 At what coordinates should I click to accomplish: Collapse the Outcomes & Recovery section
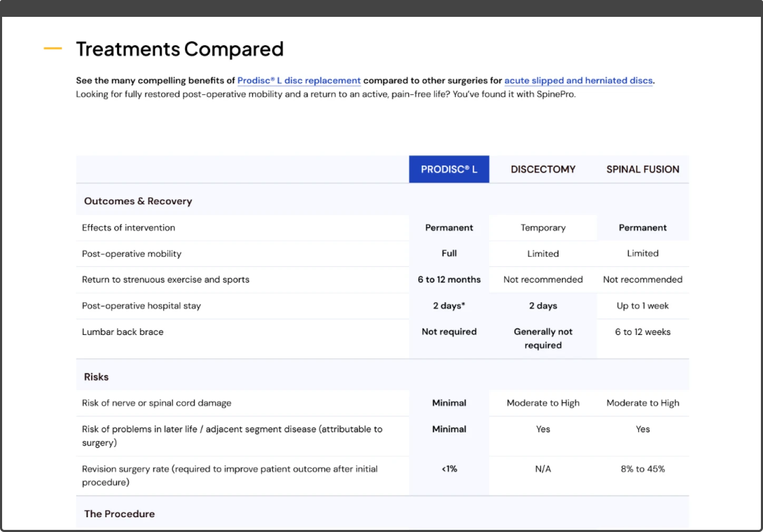click(x=138, y=201)
